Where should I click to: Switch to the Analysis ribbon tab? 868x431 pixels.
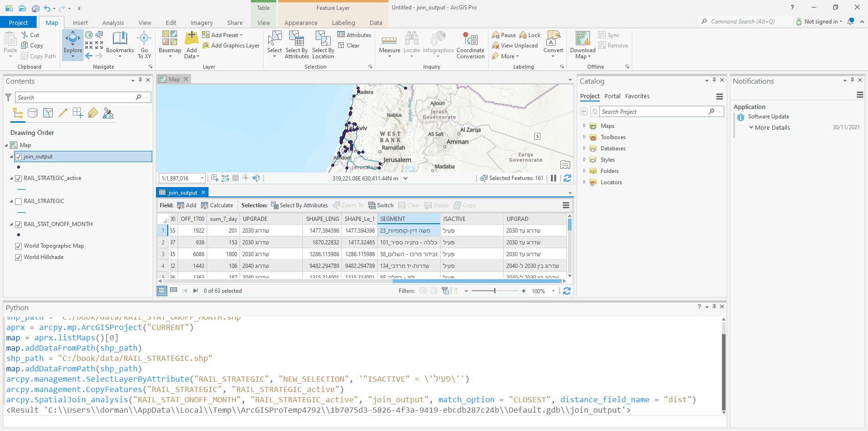[x=113, y=23]
